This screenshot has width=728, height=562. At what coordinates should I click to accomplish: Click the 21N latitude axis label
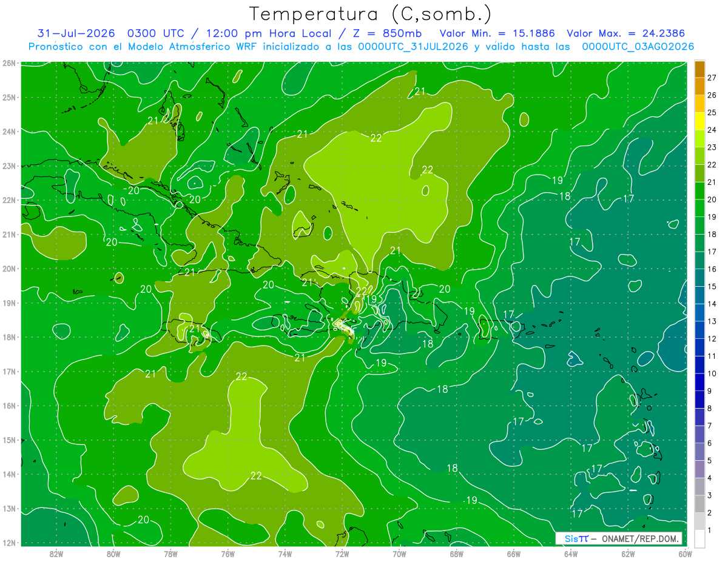point(9,234)
